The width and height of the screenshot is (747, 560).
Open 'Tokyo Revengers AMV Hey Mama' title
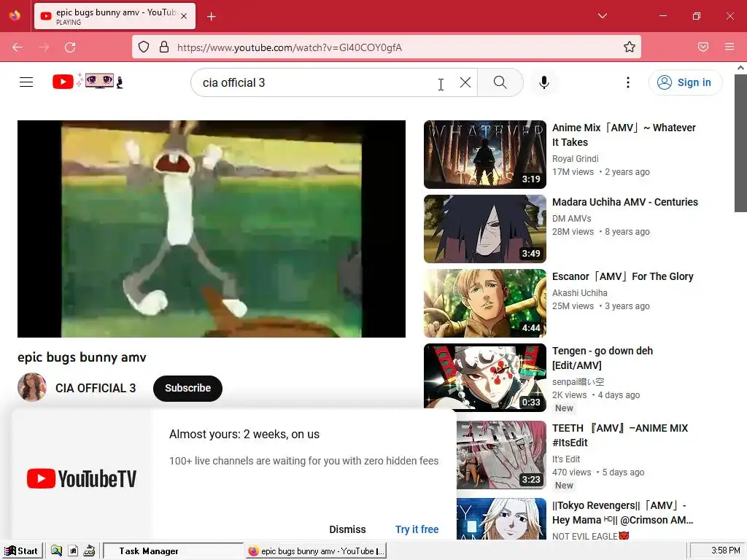click(622, 513)
